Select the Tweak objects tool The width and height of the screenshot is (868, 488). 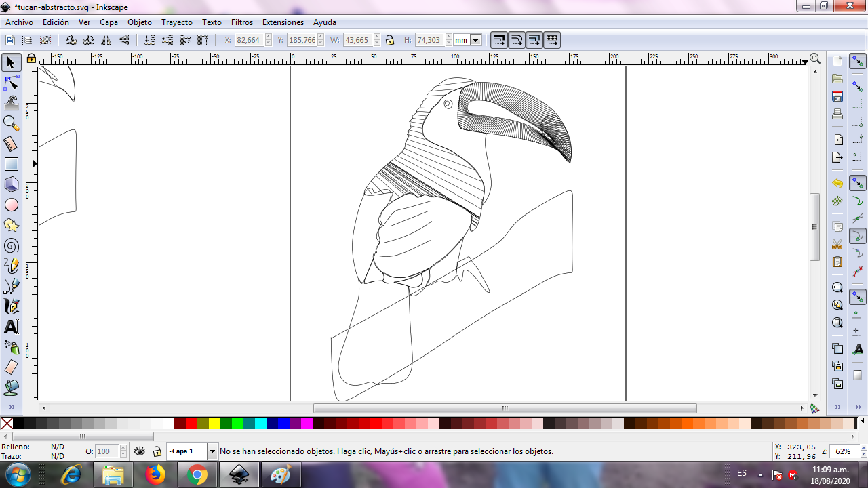[x=11, y=103]
